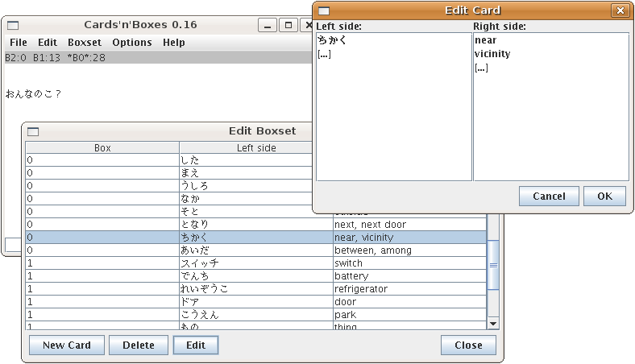This screenshot has height=364, width=635.
Task: Maximize the Cards'n'Boxes main window
Action: click(x=288, y=26)
